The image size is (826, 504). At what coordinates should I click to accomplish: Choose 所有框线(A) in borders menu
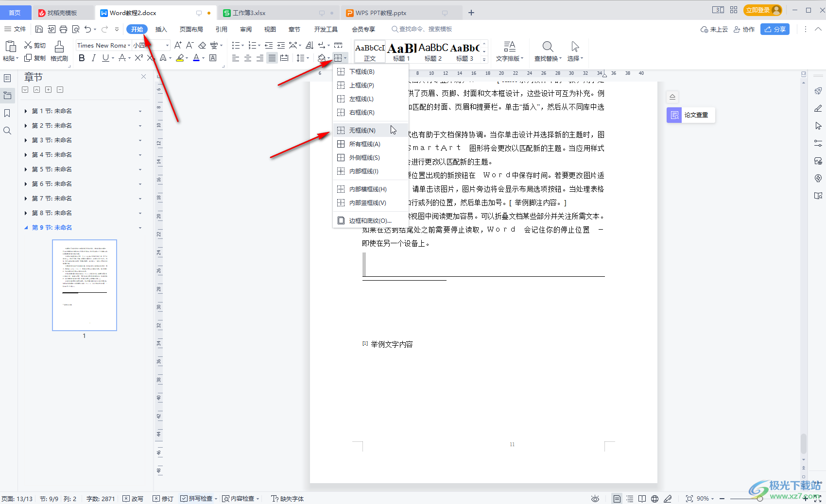pyautogui.click(x=370, y=144)
